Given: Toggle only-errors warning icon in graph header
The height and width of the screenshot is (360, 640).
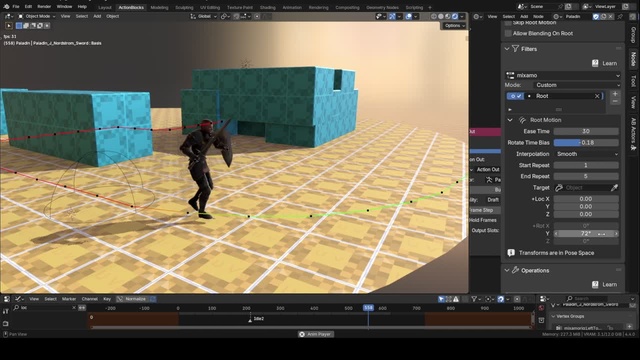Looking at the screenshot, I should 456,299.
